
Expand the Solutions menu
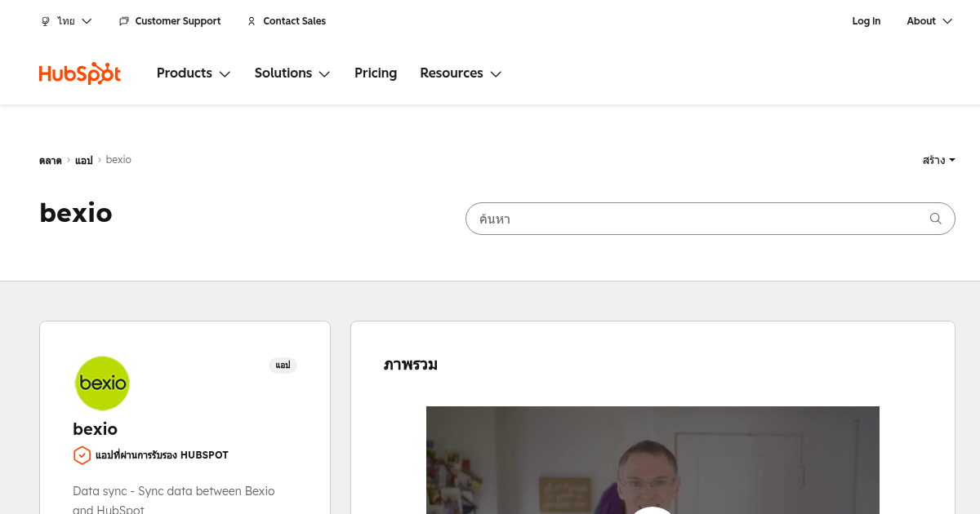coord(292,73)
